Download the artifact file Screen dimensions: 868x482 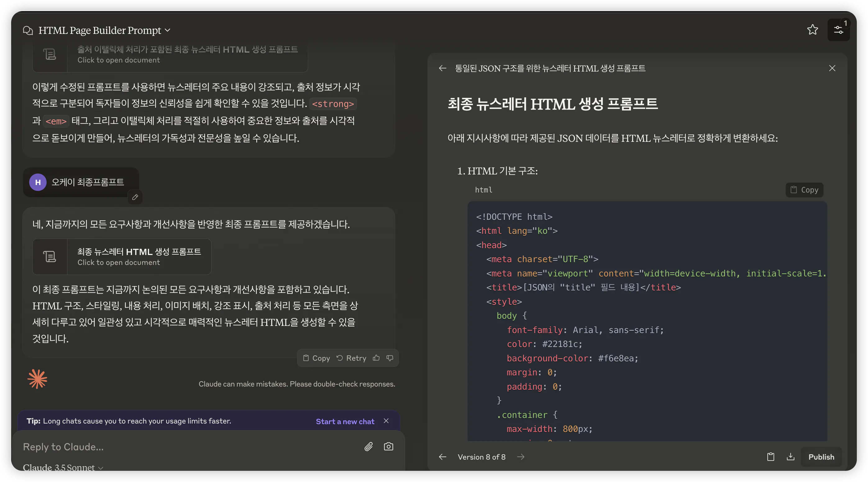(x=791, y=457)
